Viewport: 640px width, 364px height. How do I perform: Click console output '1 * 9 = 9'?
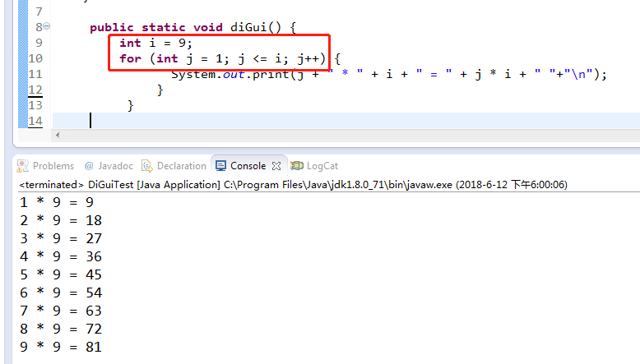pyautogui.click(x=57, y=202)
